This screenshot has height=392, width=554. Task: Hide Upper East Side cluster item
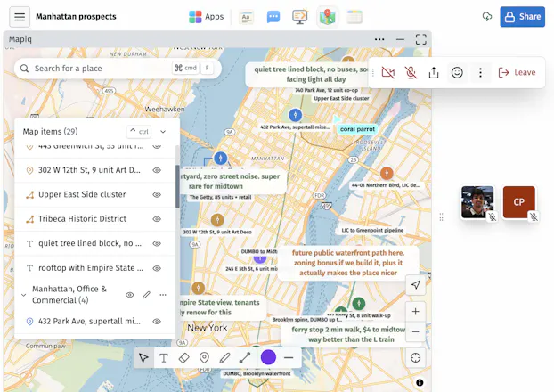coord(157,195)
